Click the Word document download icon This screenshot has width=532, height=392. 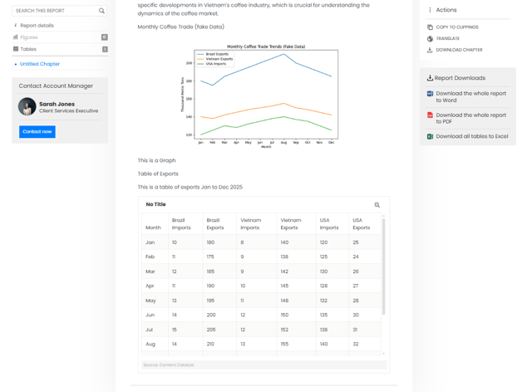click(430, 95)
